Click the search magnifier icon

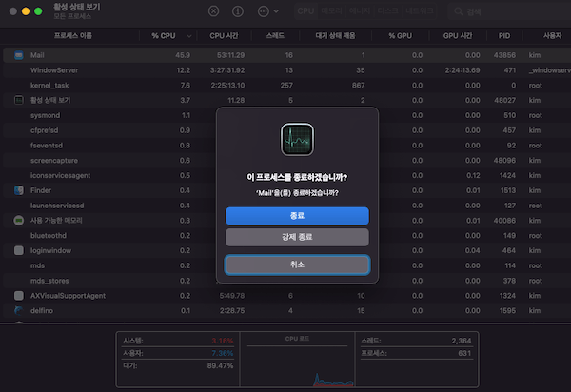pyautogui.click(x=458, y=11)
